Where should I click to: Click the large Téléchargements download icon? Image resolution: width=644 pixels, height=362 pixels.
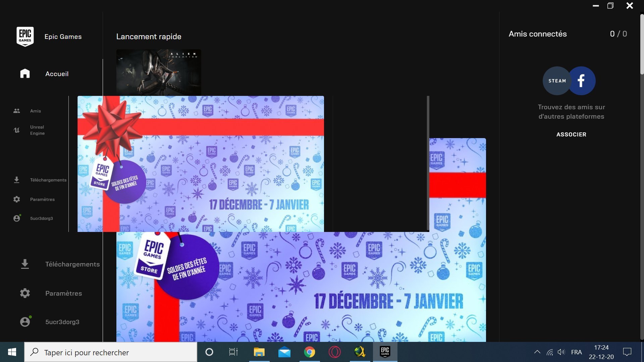[25, 264]
